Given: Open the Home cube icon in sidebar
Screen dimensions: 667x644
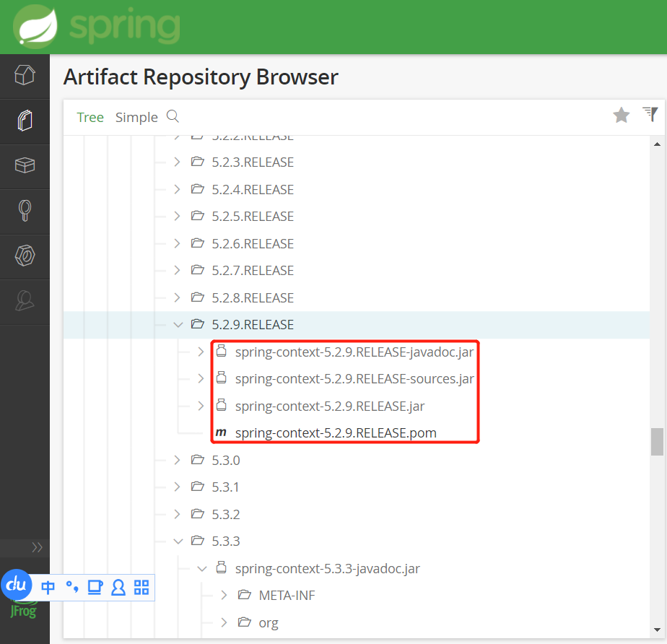Looking at the screenshot, I should click(x=25, y=75).
